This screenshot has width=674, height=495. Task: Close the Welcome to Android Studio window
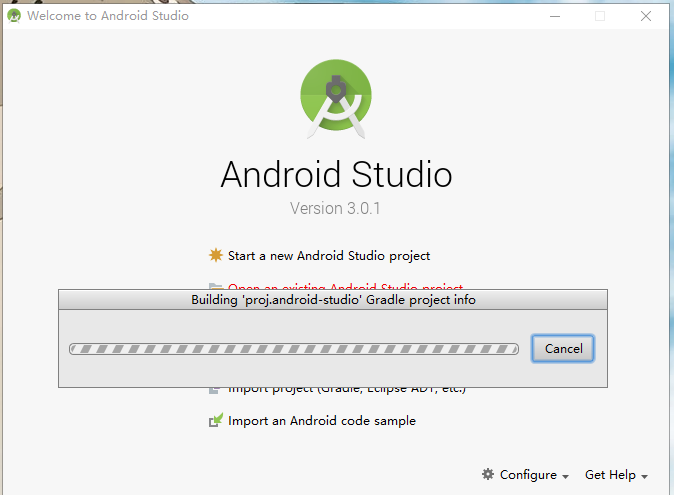coord(646,16)
